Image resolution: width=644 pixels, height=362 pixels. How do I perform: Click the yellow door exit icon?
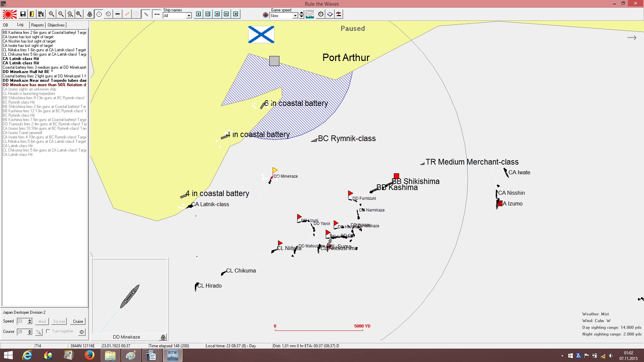point(32,14)
